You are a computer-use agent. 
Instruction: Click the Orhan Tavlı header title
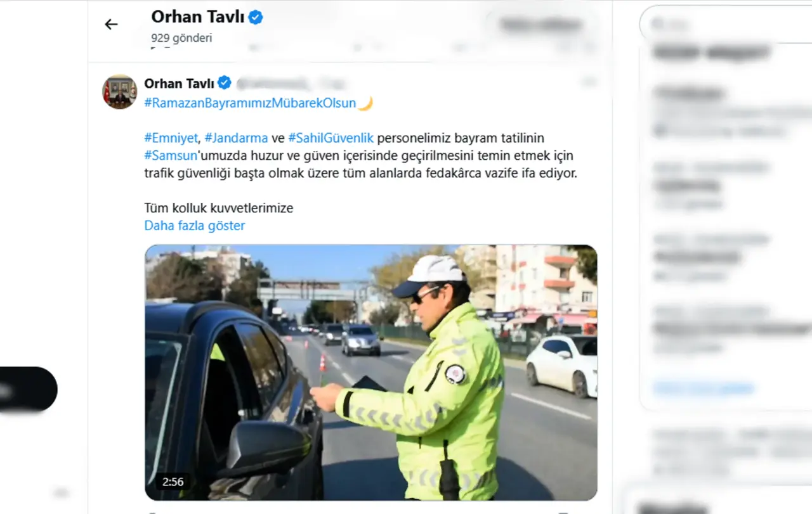click(x=198, y=17)
